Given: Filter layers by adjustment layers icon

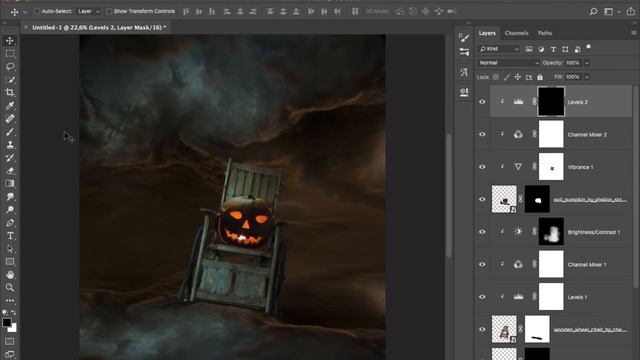Looking at the screenshot, I should (541, 49).
